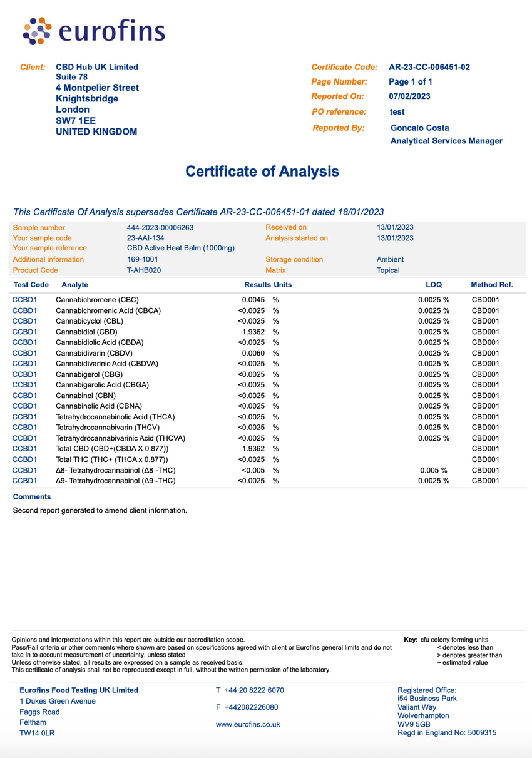Click the Test Code column header
The width and height of the screenshot is (532, 758).
pos(31,285)
